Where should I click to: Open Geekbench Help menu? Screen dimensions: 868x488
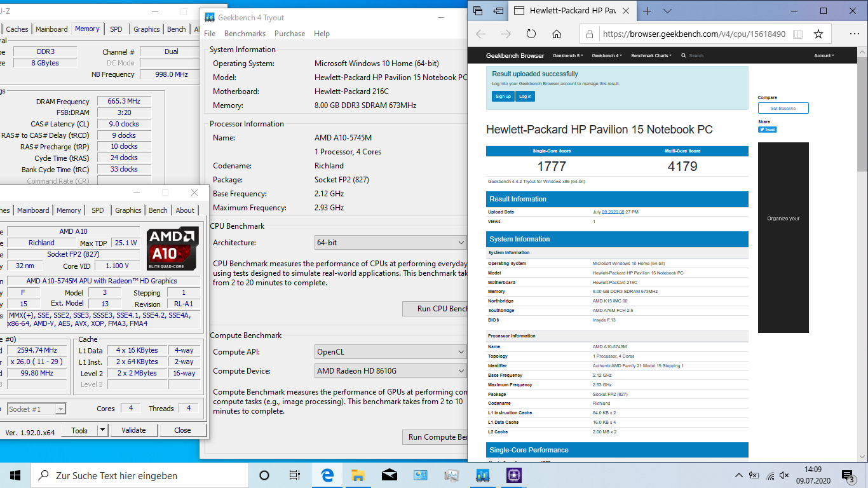click(322, 34)
